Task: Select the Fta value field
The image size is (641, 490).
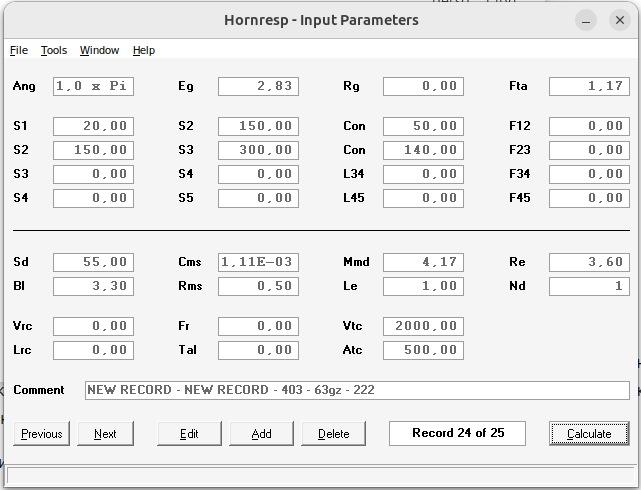Action: 589,87
